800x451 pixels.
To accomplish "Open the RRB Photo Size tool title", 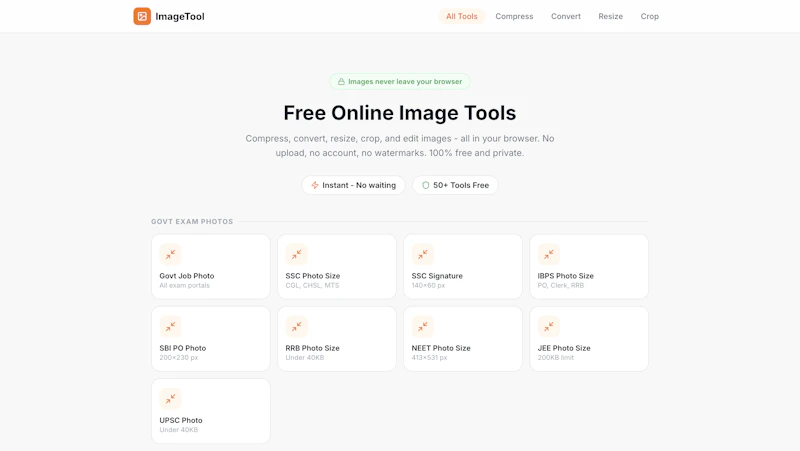I will (312, 348).
